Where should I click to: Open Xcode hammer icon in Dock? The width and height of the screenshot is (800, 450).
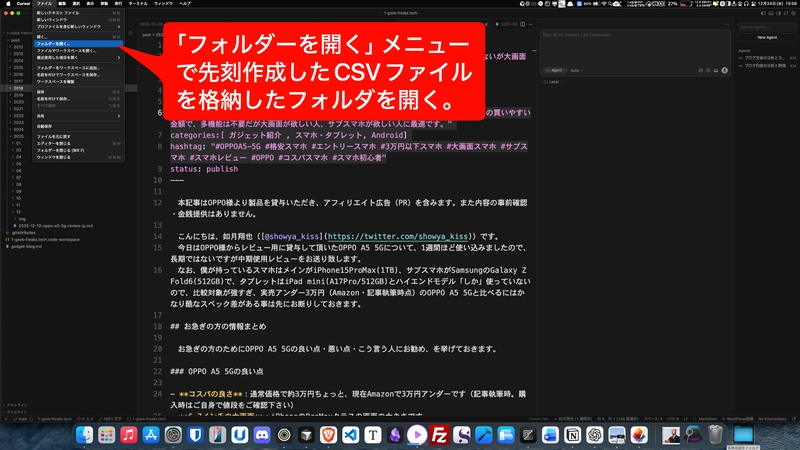(x=484, y=435)
